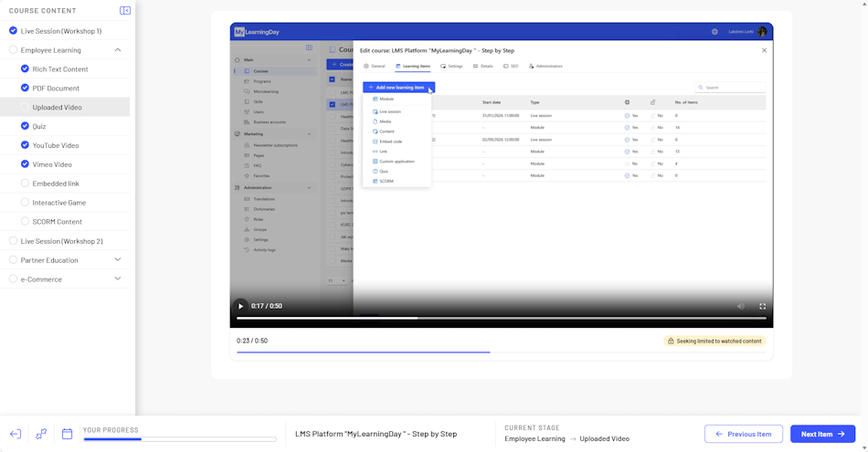Click the Microlearning icon in video frame sidebar

pyautogui.click(x=247, y=91)
